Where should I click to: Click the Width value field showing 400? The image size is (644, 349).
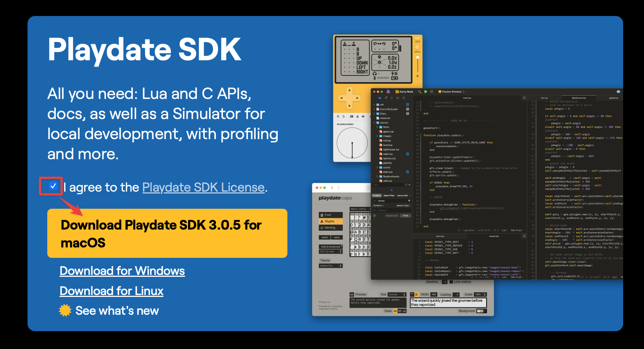coord(434,295)
